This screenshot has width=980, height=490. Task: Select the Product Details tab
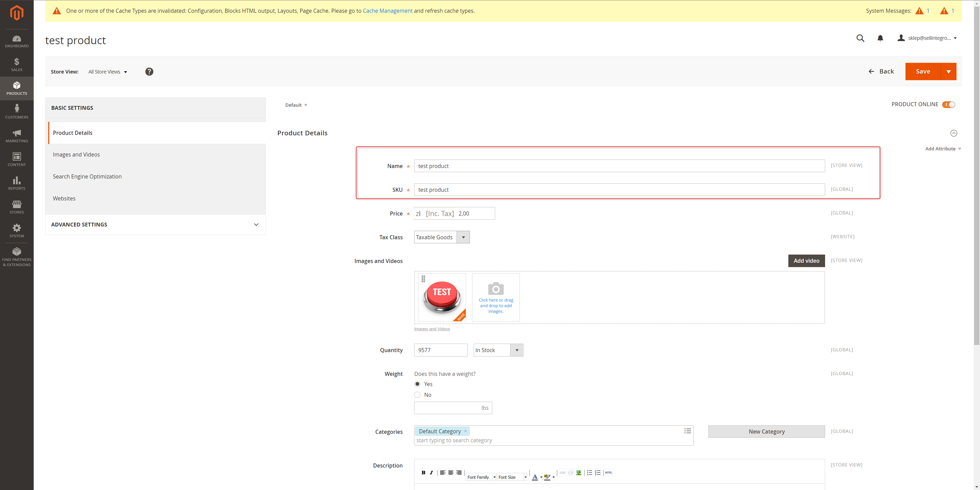[x=157, y=133]
